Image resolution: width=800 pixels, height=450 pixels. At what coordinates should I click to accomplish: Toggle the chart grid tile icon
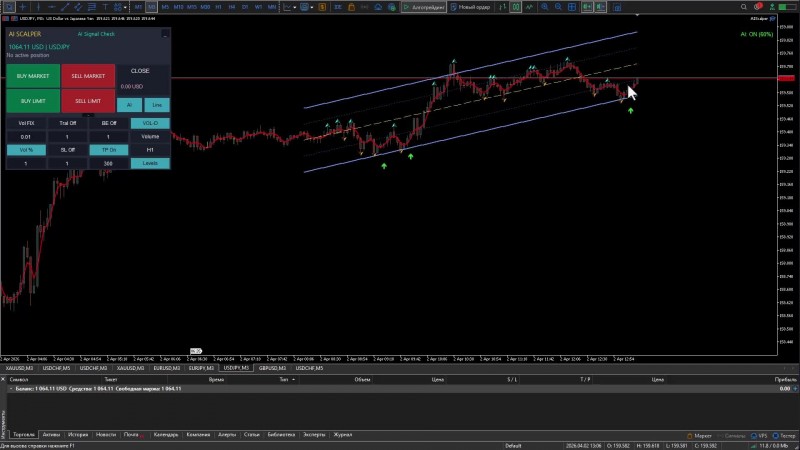(572, 7)
